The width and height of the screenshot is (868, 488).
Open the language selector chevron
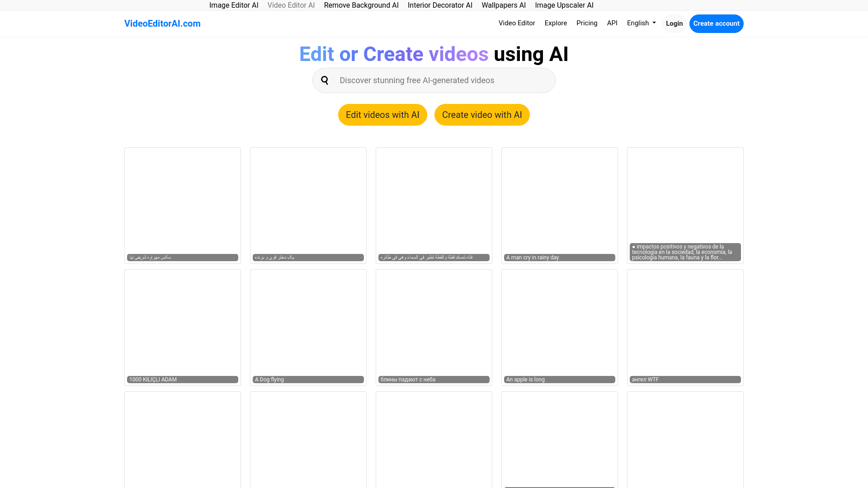(653, 23)
